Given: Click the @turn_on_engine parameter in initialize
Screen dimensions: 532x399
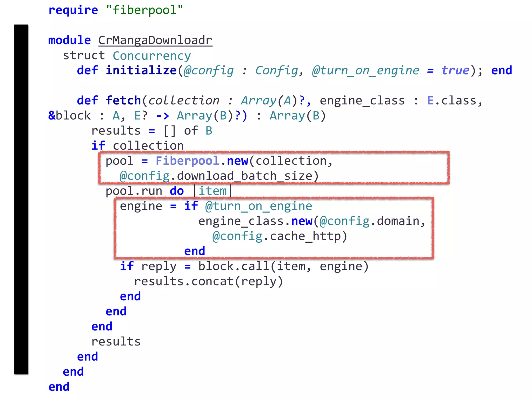Looking at the screenshot, I should click(365, 71).
